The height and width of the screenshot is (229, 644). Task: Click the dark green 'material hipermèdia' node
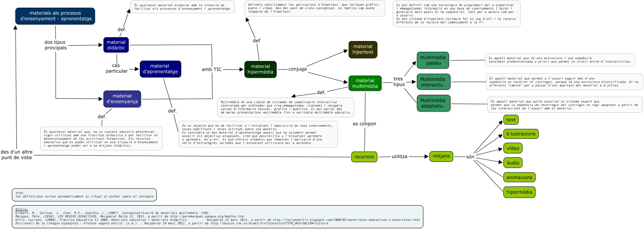pyautogui.click(x=260, y=69)
